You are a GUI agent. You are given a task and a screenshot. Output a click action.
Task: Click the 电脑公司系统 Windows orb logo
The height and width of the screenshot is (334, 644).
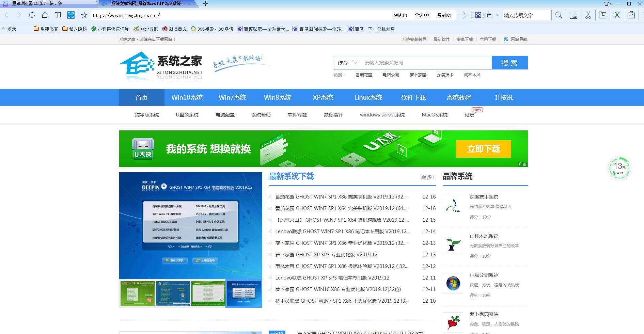click(x=453, y=283)
